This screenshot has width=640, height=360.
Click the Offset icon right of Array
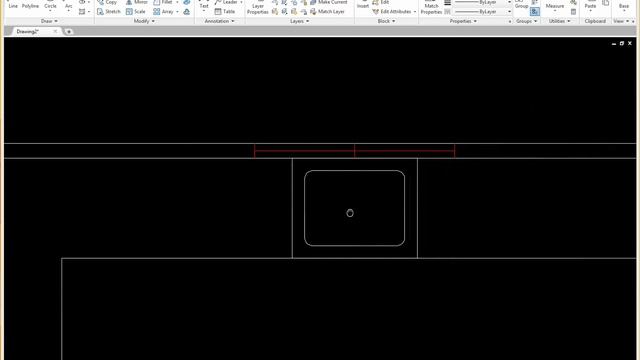pos(187,12)
